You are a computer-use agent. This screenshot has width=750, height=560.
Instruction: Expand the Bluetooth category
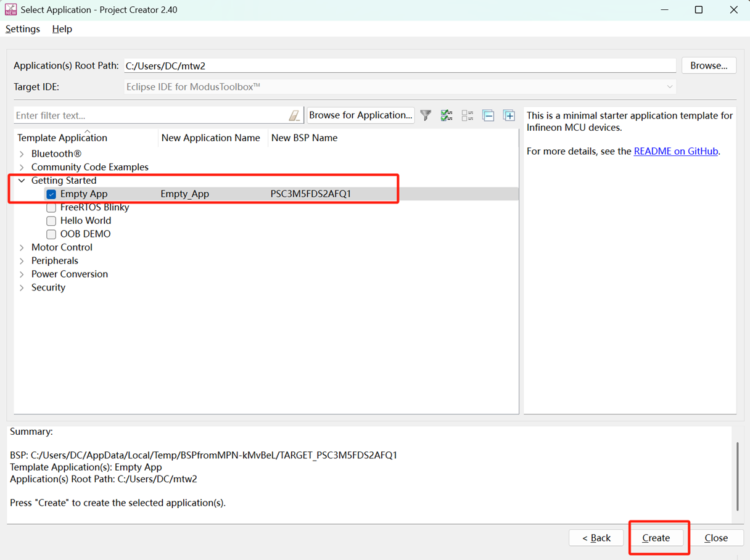click(x=22, y=154)
